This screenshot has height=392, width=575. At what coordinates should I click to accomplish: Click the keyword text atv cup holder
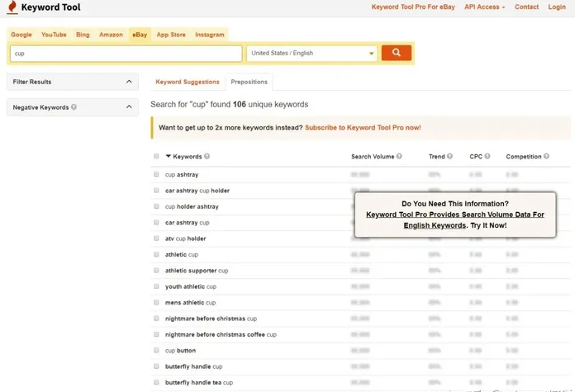(x=186, y=239)
